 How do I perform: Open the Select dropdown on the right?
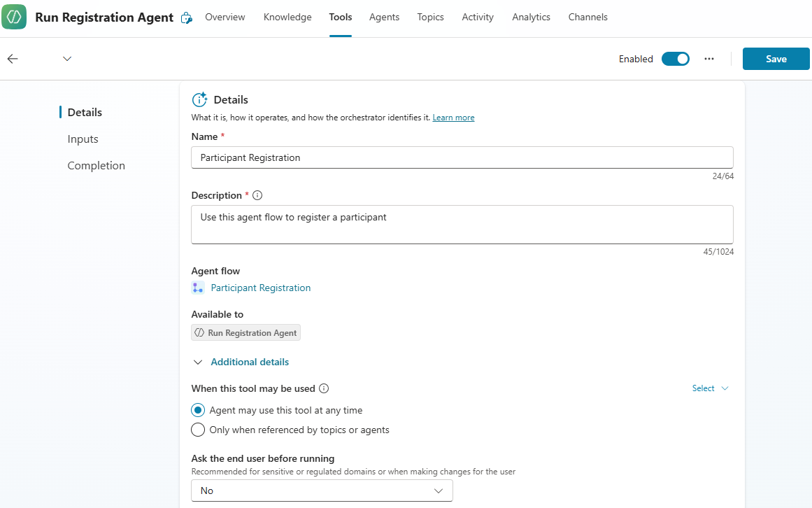pos(710,388)
